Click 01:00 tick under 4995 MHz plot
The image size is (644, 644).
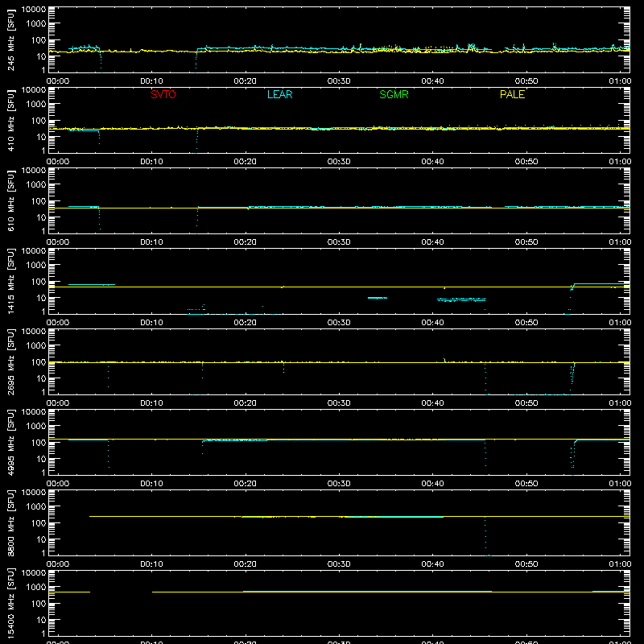pos(620,484)
